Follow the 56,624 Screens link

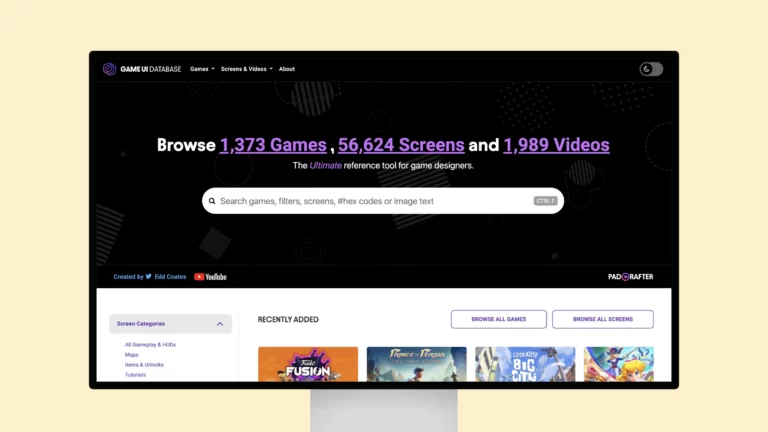[401, 145]
